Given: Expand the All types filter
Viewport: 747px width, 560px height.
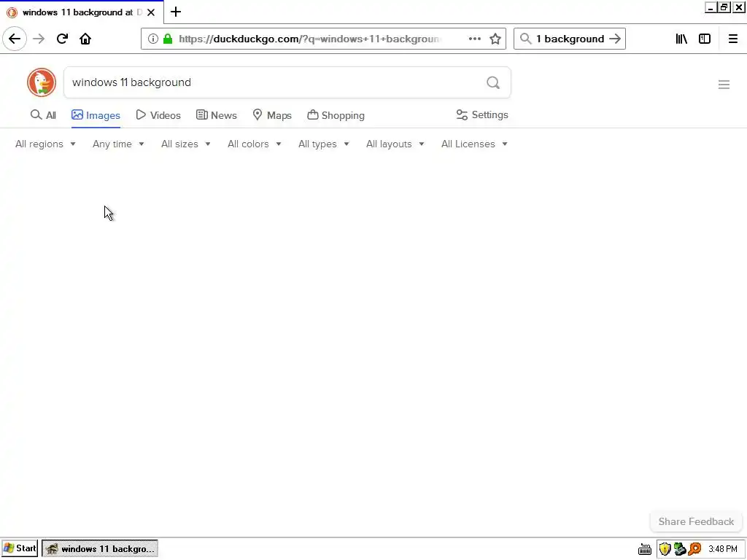Looking at the screenshot, I should [323, 144].
